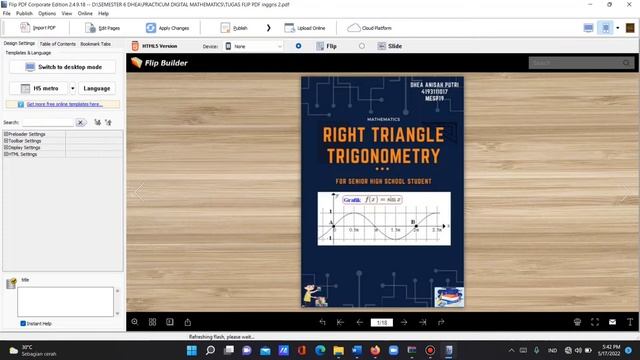
Task: Go to the first page icon
Action: click(340, 322)
